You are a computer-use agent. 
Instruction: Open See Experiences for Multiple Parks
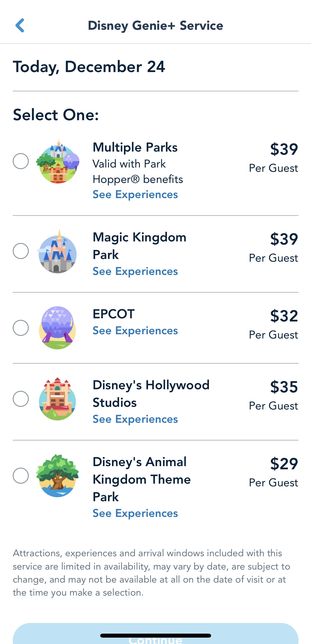[135, 195]
